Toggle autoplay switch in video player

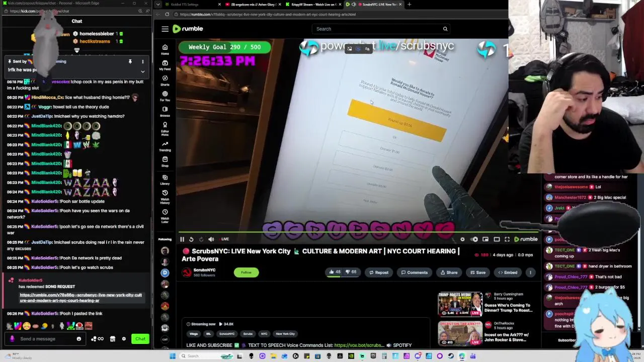tap(474, 239)
